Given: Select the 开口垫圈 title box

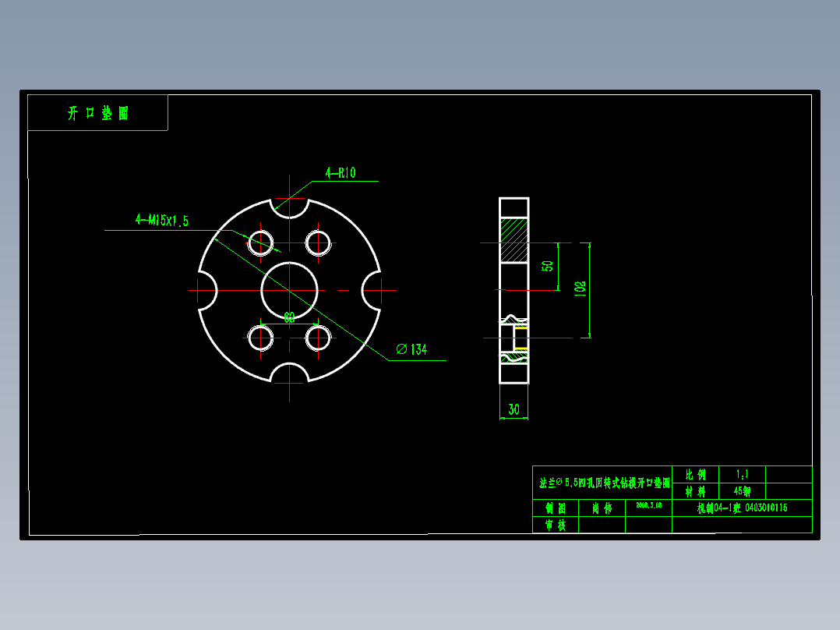Looking at the screenshot, I should pyautogui.click(x=98, y=112).
